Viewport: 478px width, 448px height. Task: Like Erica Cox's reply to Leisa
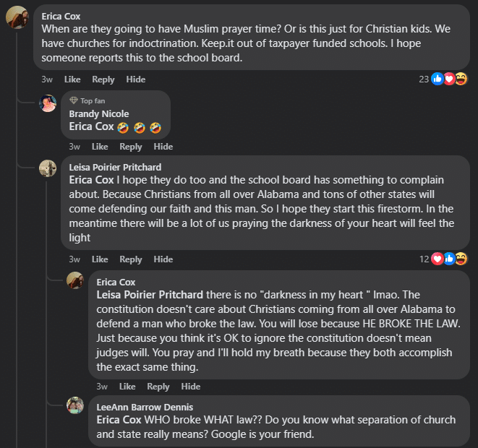127,387
